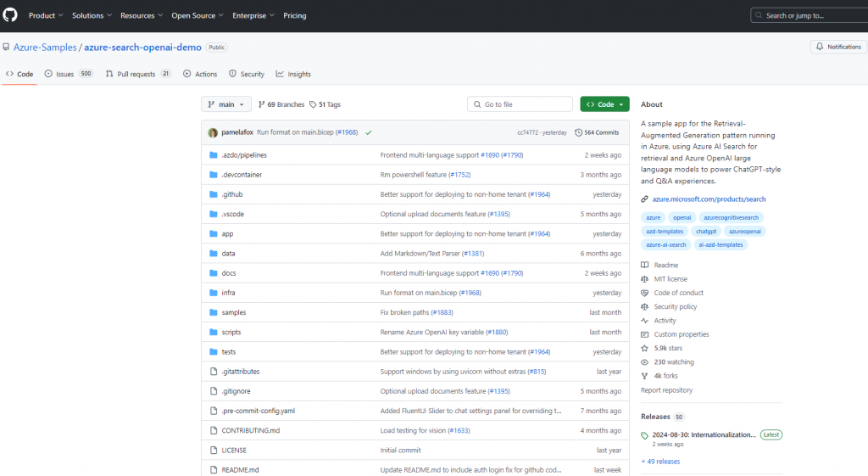Viewport: 868px width, 476px height.
Task: Open the Azure-Samples organization link
Action: [x=45, y=48]
